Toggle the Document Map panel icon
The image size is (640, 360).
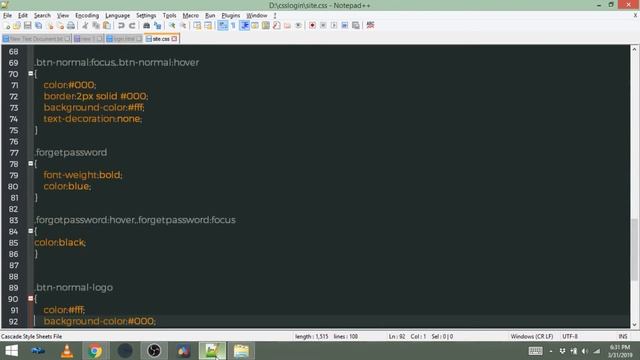tap(266, 26)
